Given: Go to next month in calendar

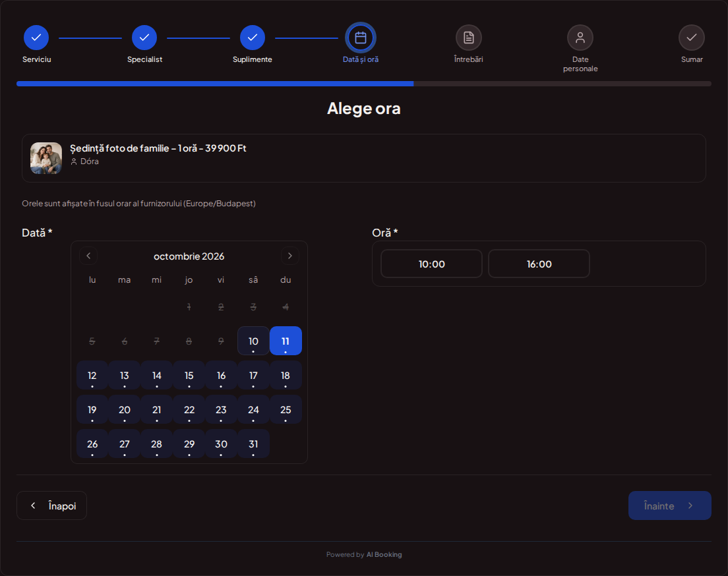Looking at the screenshot, I should click(x=290, y=256).
